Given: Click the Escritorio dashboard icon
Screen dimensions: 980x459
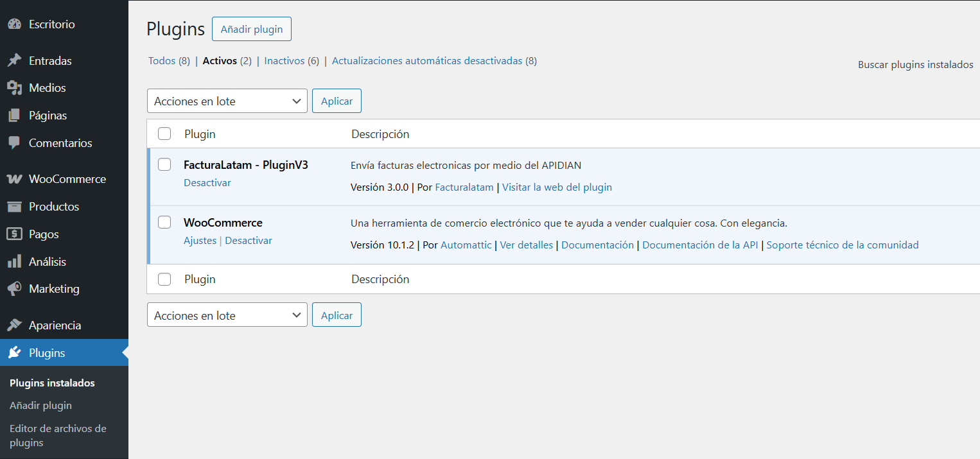Looking at the screenshot, I should point(14,24).
